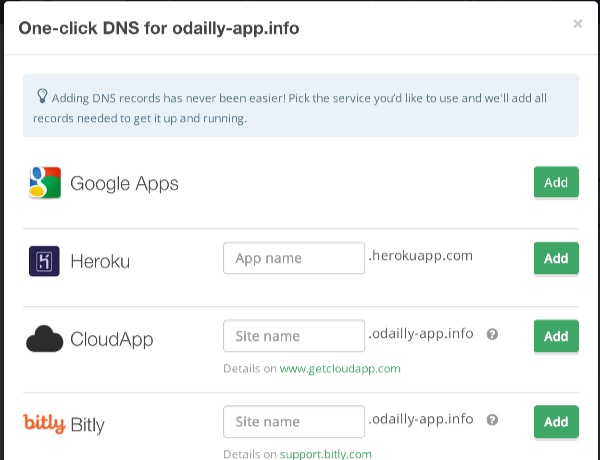Click the Heroku service name
Image resolution: width=600 pixels, height=460 pixels.
100,262
